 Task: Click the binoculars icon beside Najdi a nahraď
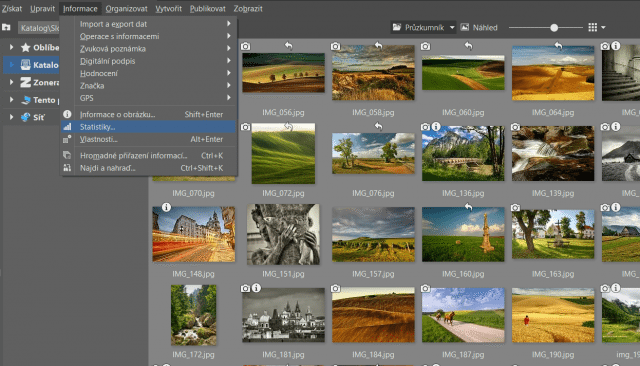point(67,168)
